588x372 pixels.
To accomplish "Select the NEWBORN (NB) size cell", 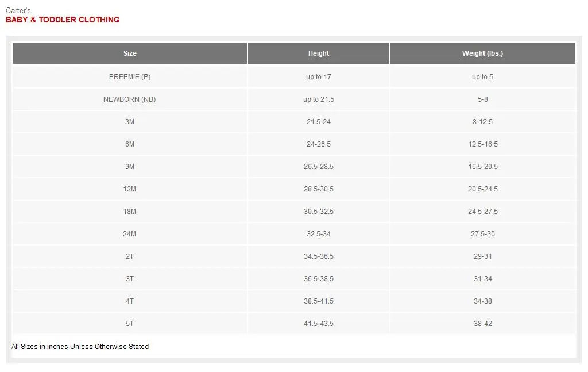I will (x=130, y=99).
